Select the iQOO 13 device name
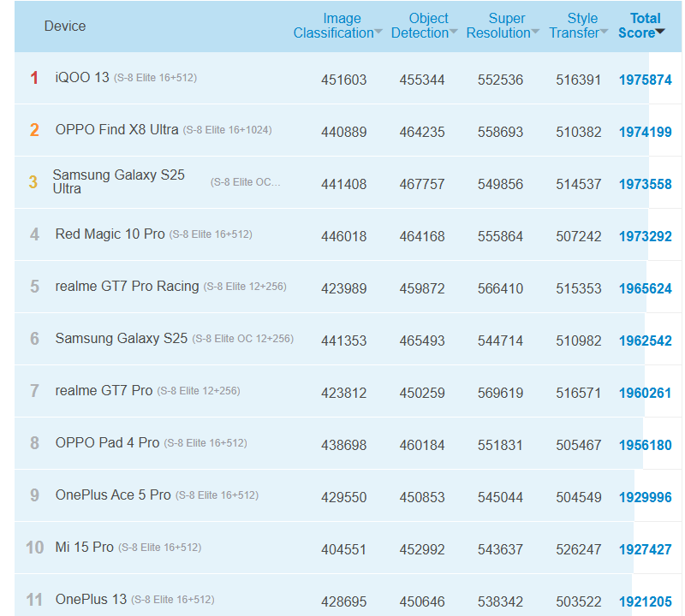 coord(82,78)
